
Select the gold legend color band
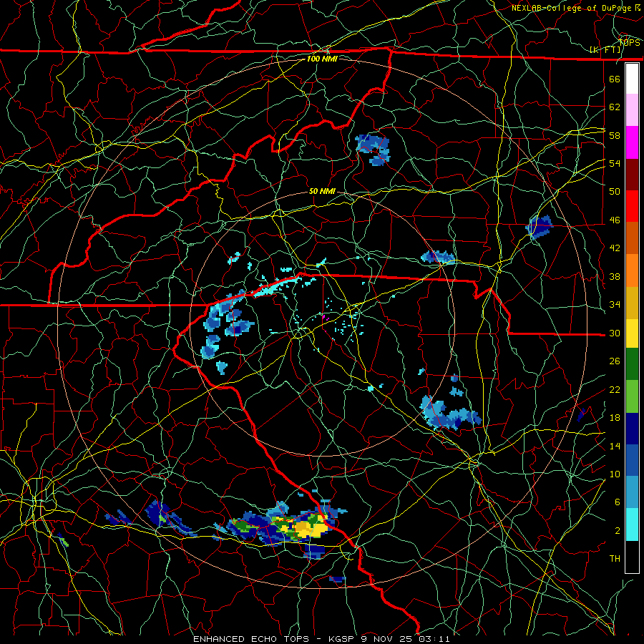point(632,302)
